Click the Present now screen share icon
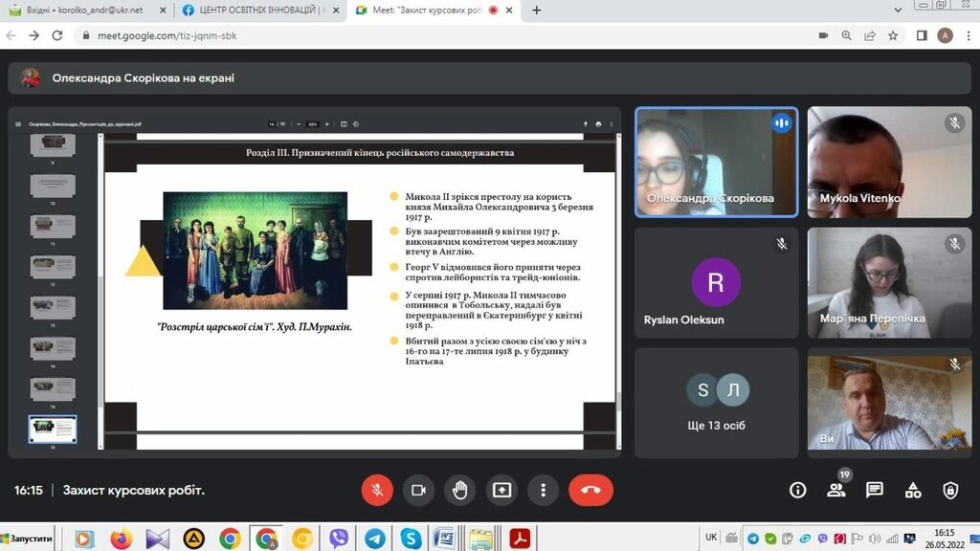980x551 pixels. pos(501,490)
